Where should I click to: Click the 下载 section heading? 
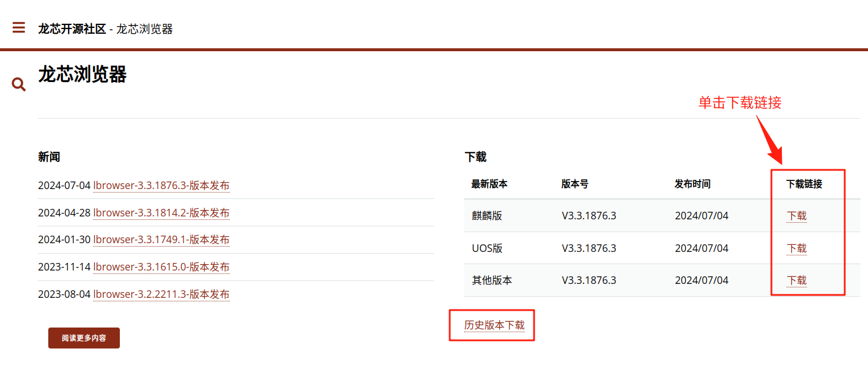pyautogui.click(x=475, y=157)
